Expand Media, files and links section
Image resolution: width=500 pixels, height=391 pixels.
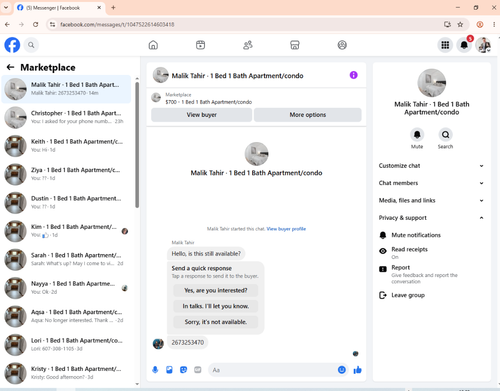pos(431,200)
